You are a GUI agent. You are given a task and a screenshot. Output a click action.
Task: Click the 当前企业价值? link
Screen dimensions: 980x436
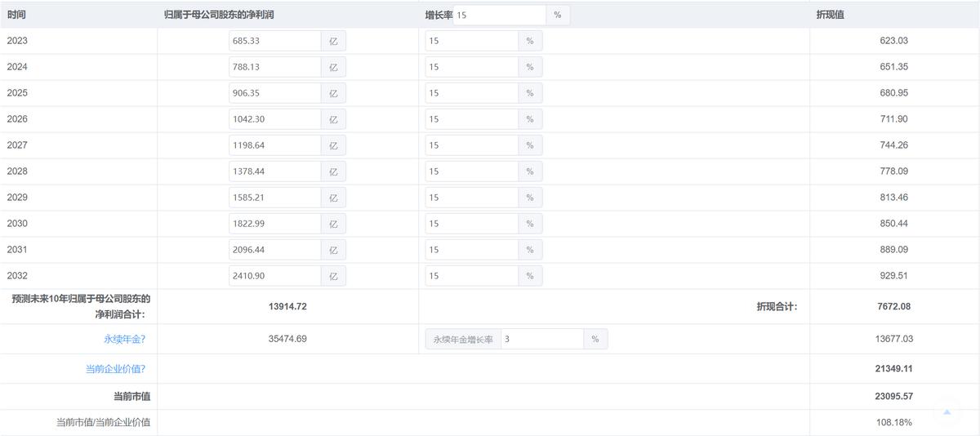[x=115, y=369]
